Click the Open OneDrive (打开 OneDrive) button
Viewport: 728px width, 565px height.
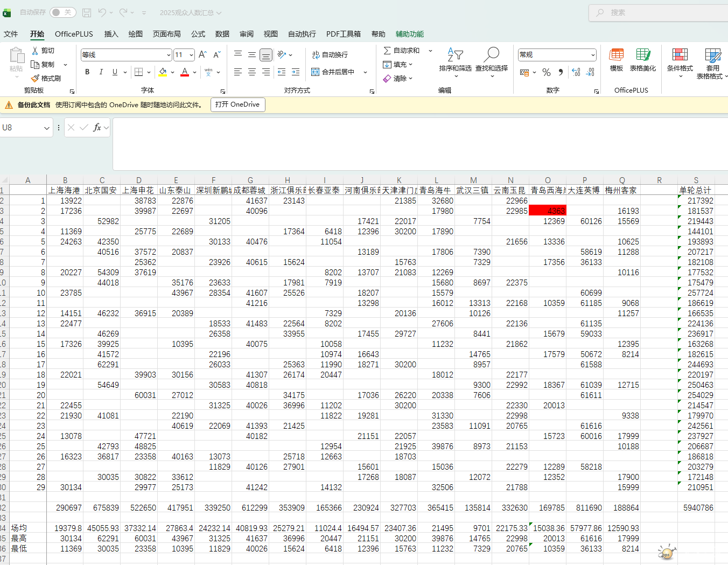(x=237, y=104)
